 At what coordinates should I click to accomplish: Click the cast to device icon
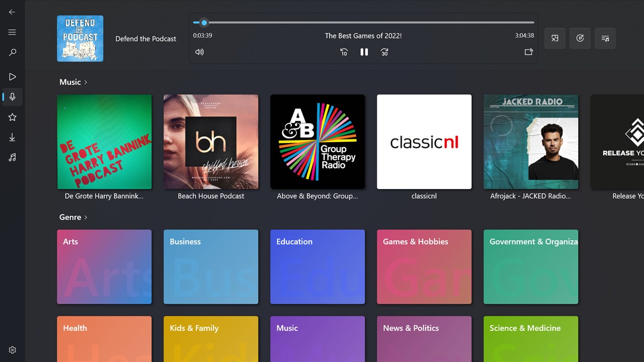click(x=529, y=52)
